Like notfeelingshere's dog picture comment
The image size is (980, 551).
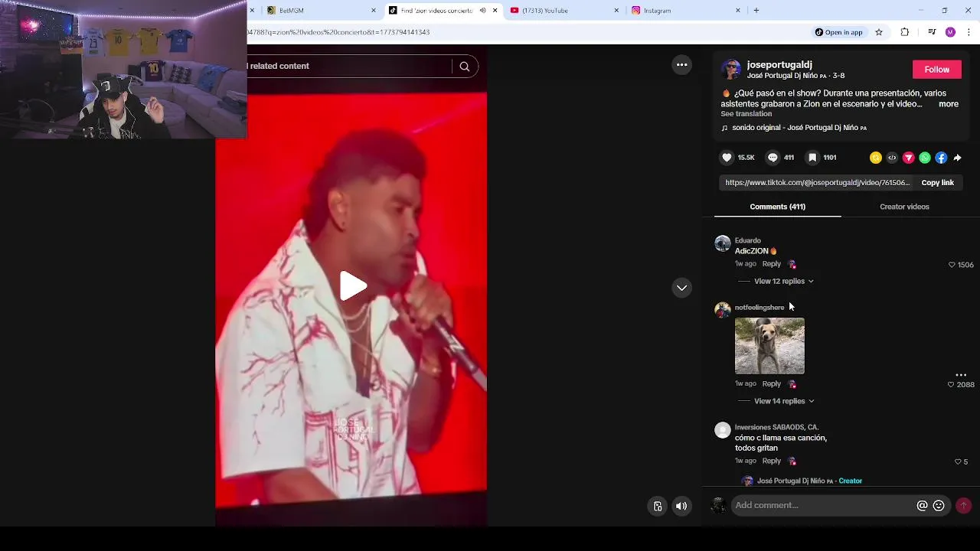pos(952,385)
